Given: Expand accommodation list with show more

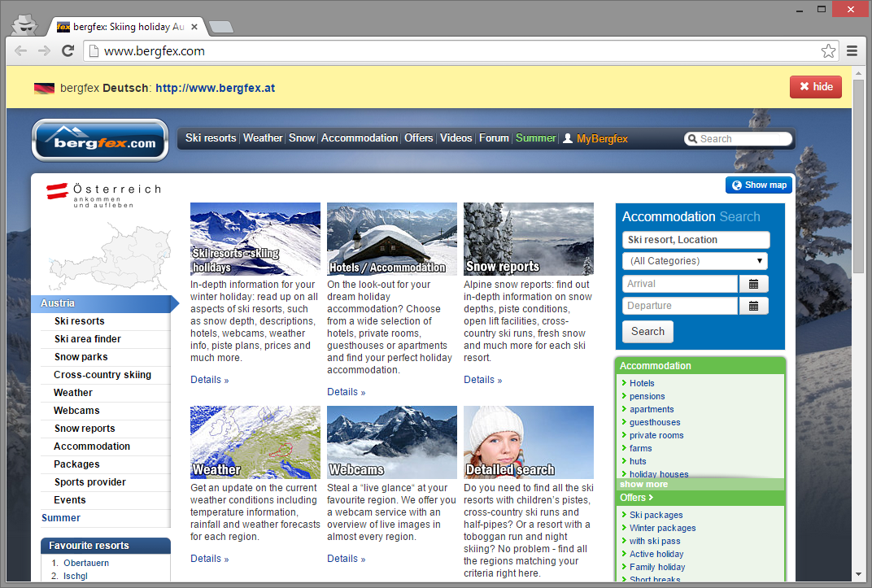Looking at the screenshot, I should pos(643,484).
